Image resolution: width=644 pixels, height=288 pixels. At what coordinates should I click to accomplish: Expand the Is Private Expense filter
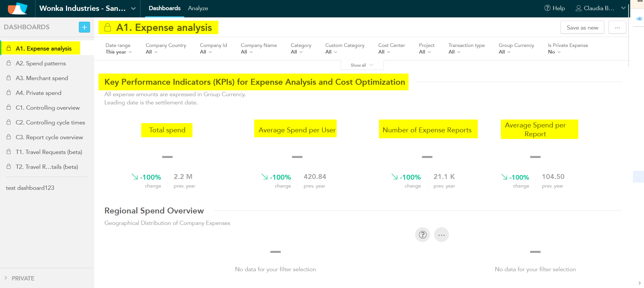(554, 52)
